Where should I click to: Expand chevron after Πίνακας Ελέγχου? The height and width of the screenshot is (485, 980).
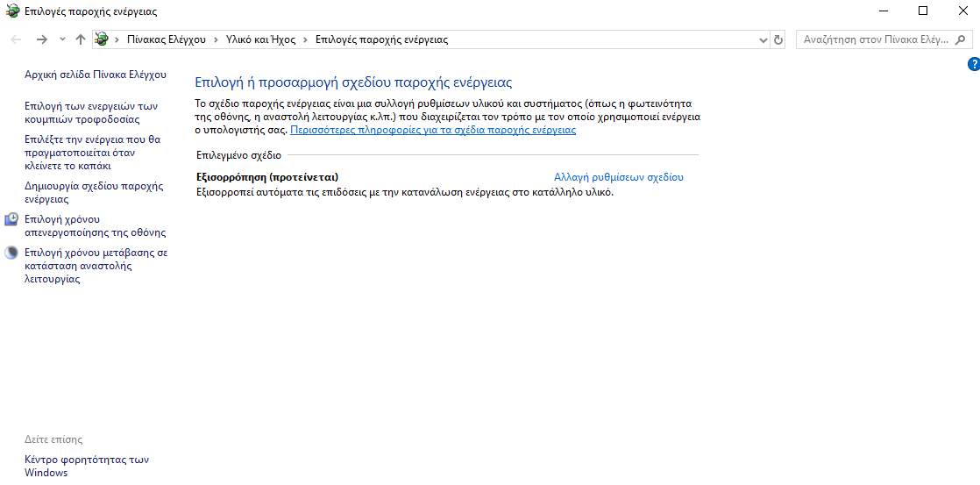pos(216,39)
